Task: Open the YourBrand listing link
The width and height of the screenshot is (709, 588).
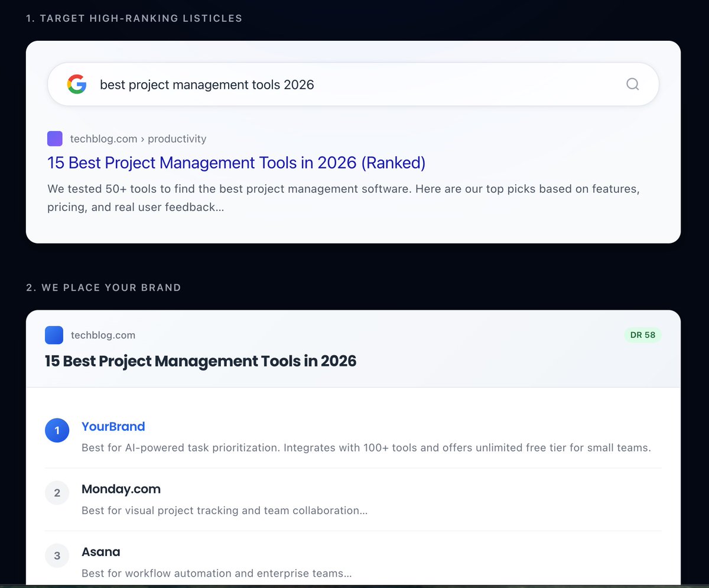Action: click(x=113, y=427)
